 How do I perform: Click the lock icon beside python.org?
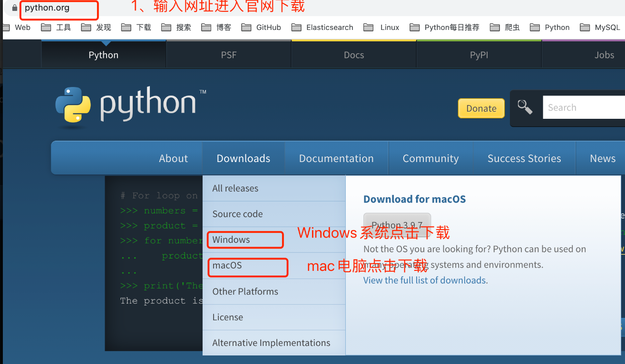coord(15,8)
